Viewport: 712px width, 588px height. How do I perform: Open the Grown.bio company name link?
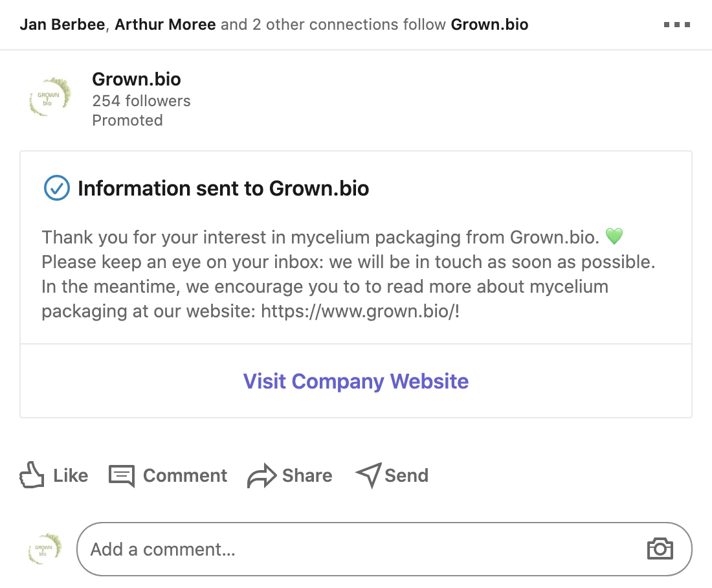[136, 79]
